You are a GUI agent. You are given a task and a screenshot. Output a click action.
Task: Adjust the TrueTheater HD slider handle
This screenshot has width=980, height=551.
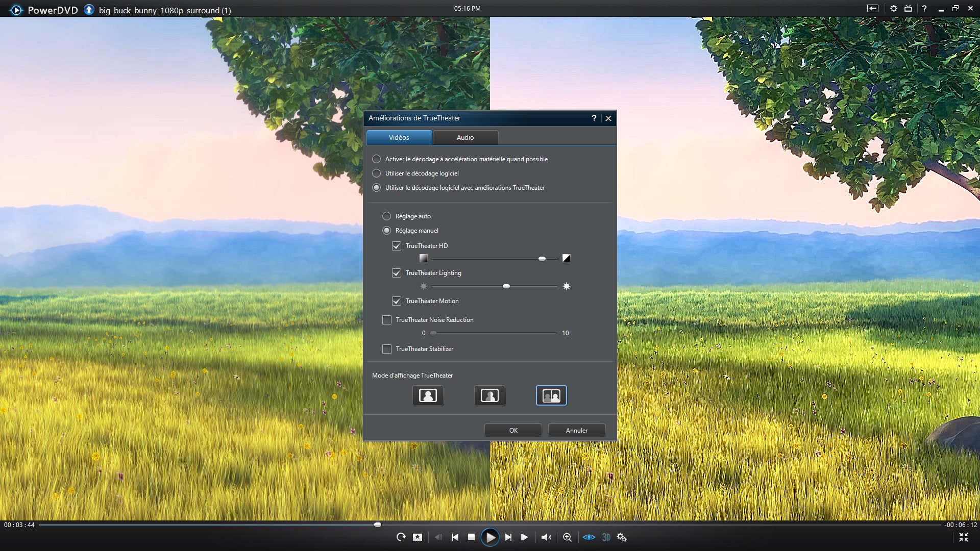point(542,259)
